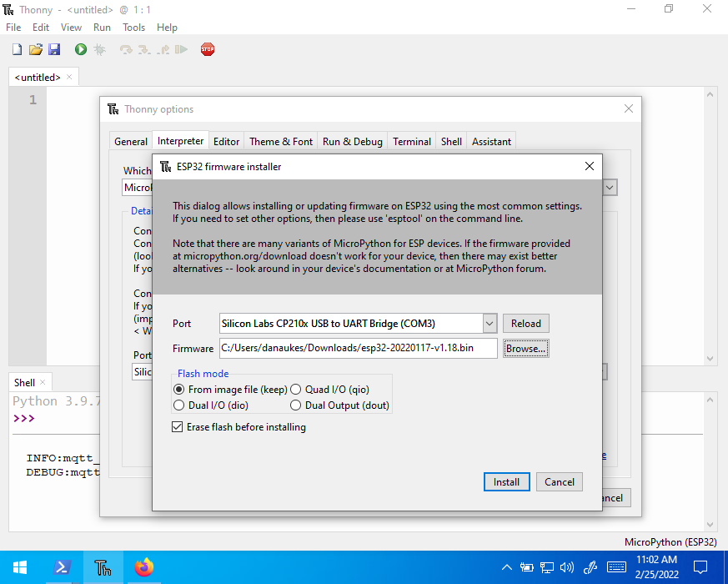Click the Step out toolbar icon
Viewport: 728px width, 584px height.
pyautogui.click(x=163, y=49)
